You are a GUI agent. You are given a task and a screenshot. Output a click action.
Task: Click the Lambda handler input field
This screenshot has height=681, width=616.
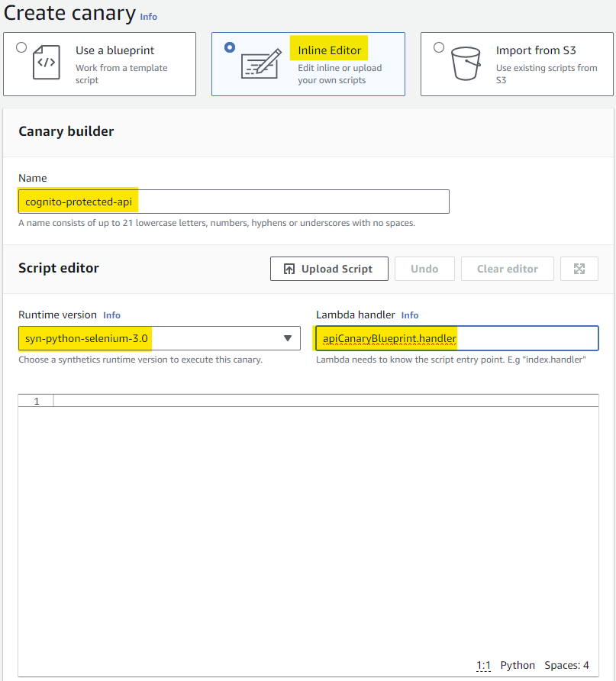[456, 337]
